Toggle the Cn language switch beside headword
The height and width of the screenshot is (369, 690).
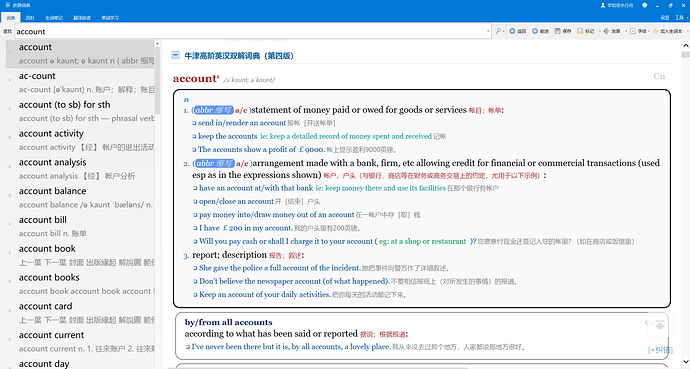click(659, 77)
